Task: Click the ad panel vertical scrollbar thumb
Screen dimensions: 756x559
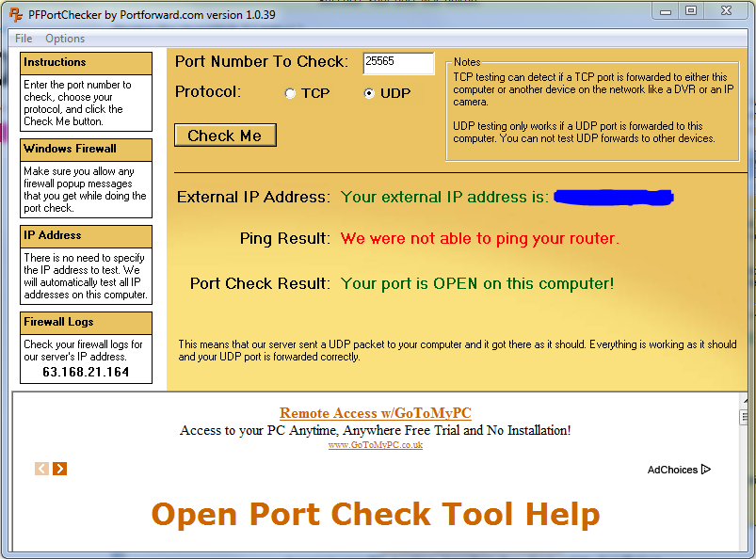Action: click(744, 417)
